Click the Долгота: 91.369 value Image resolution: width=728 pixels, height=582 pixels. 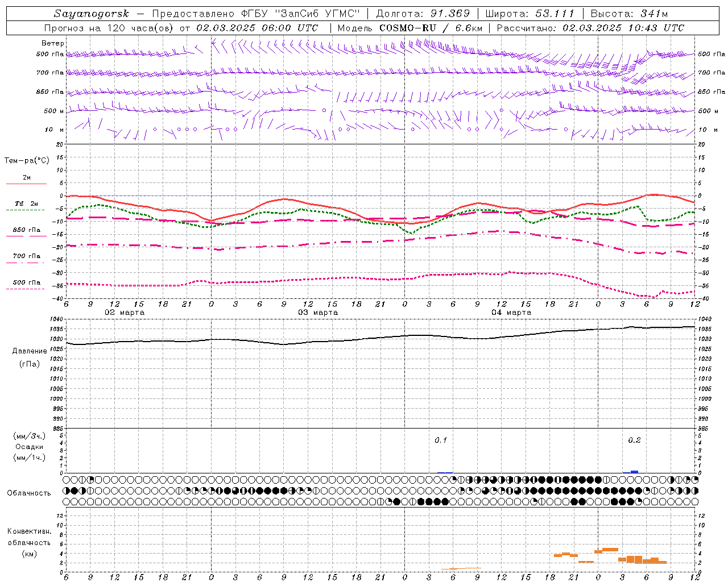[423, 14]
